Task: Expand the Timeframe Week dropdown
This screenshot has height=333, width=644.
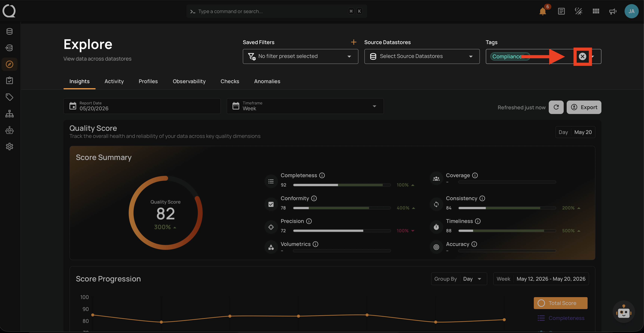Action: (x=305, y=106)
